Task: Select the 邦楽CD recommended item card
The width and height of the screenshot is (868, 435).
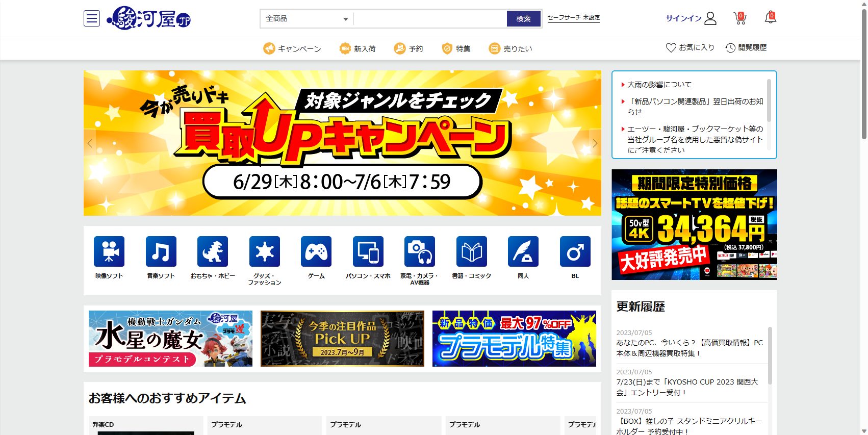Action: click(146, 425)
